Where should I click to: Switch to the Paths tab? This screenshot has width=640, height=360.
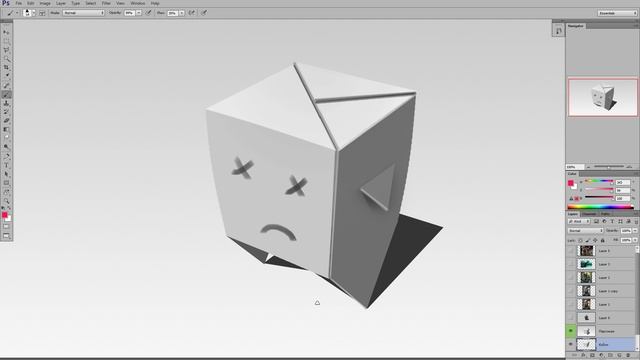point(605,214)
